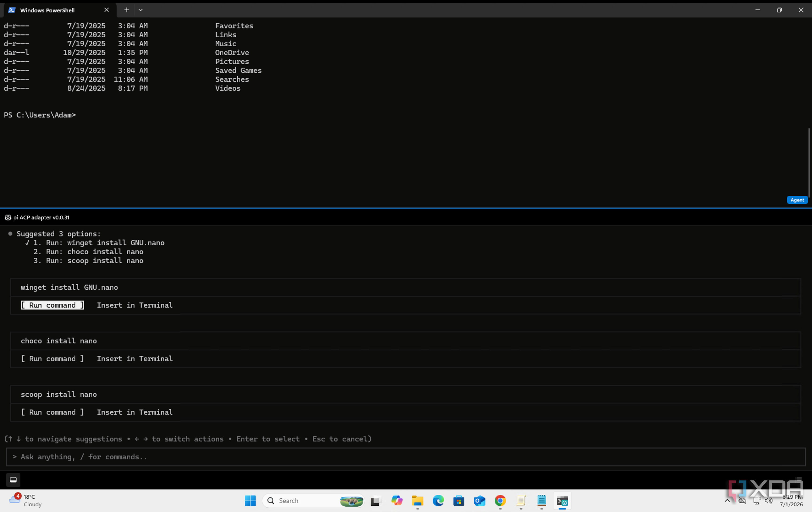812x512 pixels.
Task: Click the OneDrive cloud tray icon
Action: coord(742,501)
